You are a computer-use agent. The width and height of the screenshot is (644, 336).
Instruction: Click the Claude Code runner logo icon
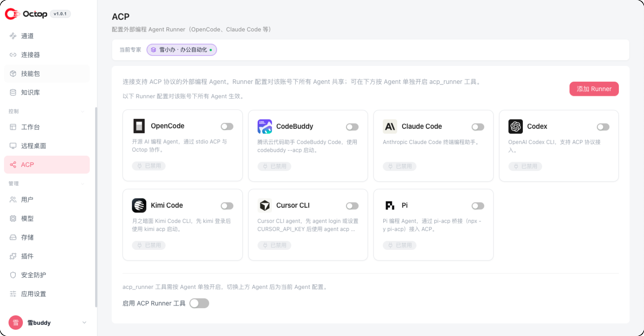pyautogui.click(x=390, y=127)
